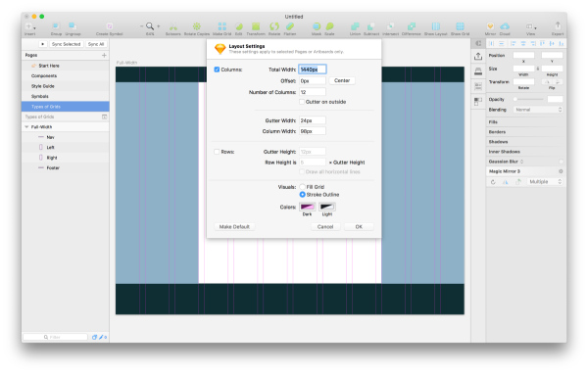Click the triangle button beside Sync Selected
The height and width of the screenshot is (373, 588).
(43, 44)
